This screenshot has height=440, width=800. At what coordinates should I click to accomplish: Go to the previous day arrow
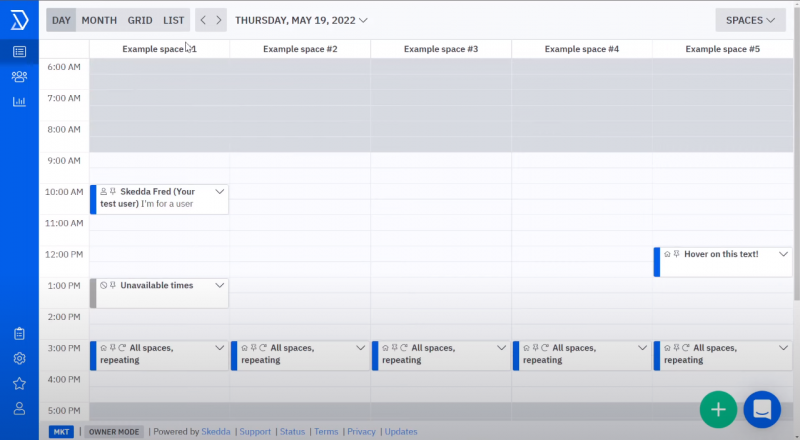coord(203,20)
